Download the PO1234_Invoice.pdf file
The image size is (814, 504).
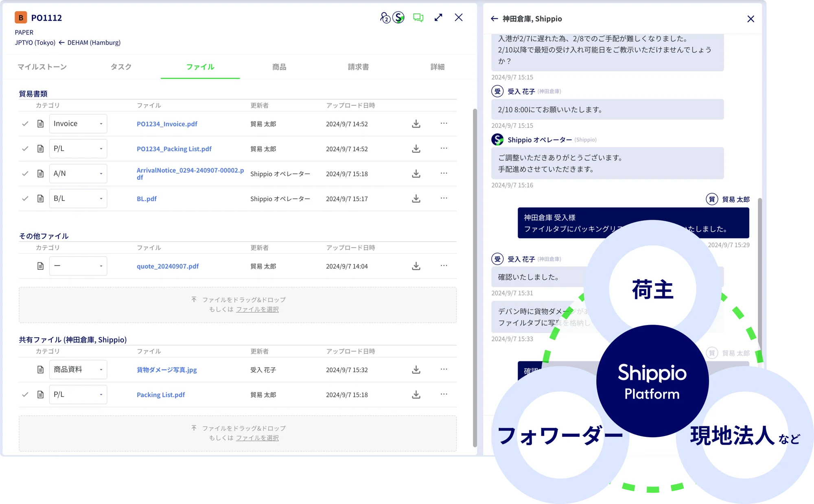click(416, 124)
